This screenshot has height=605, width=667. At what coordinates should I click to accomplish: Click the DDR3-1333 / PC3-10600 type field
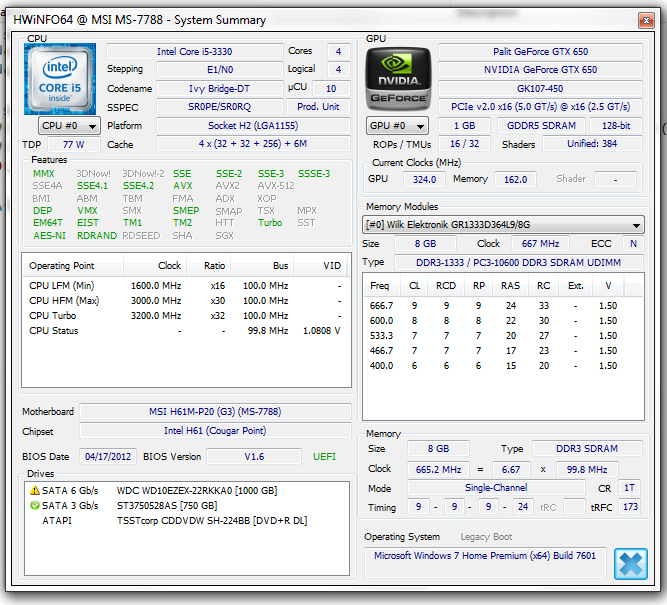[x=519, y=263]
